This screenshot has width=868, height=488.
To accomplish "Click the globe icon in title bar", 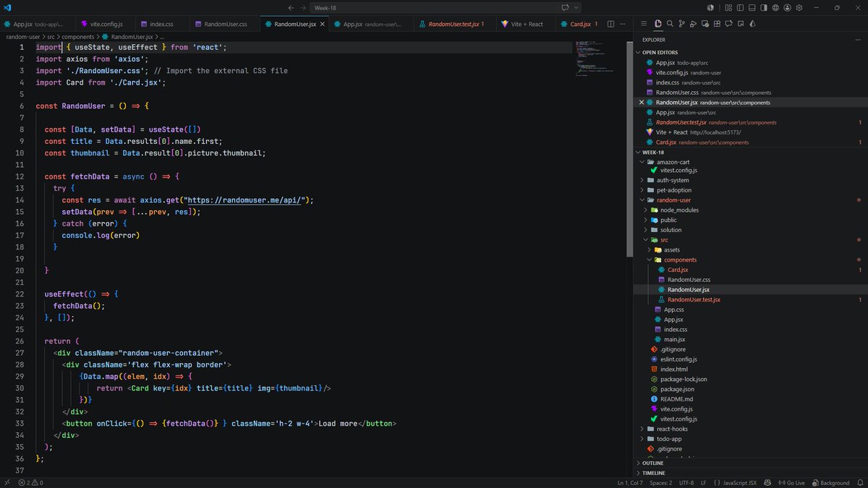I will (775, 7).
